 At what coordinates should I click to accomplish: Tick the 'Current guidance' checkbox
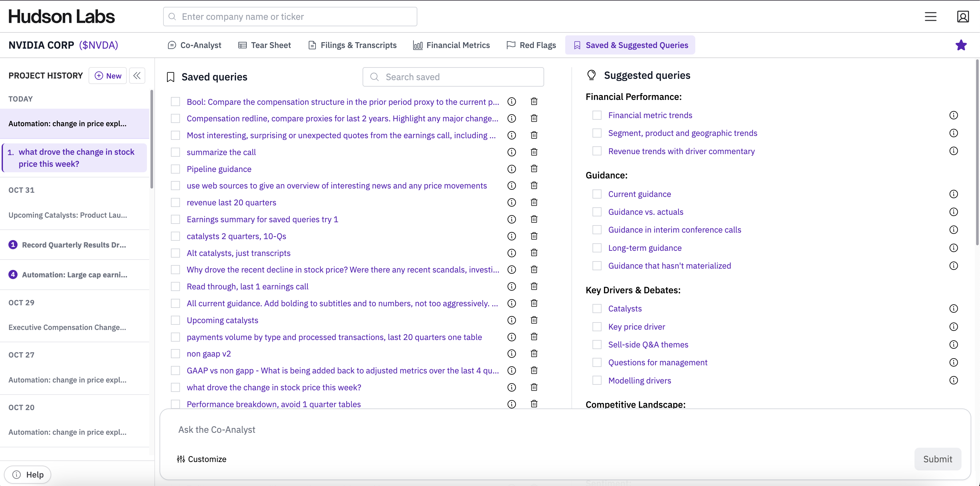pyautogui.click(x=596, y=194)
